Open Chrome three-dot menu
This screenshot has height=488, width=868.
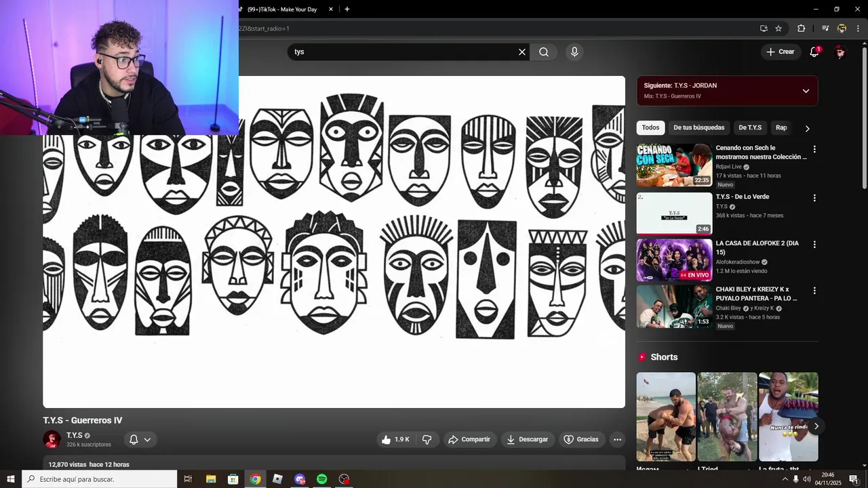(x=858, y=28)
